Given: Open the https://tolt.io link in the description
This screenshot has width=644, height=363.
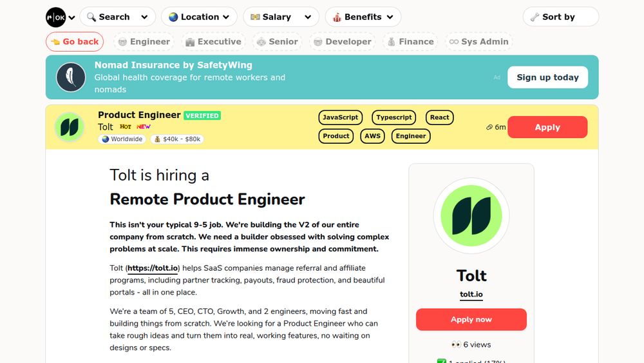Looking at the screenshot, I should click(x=153, y=268).
